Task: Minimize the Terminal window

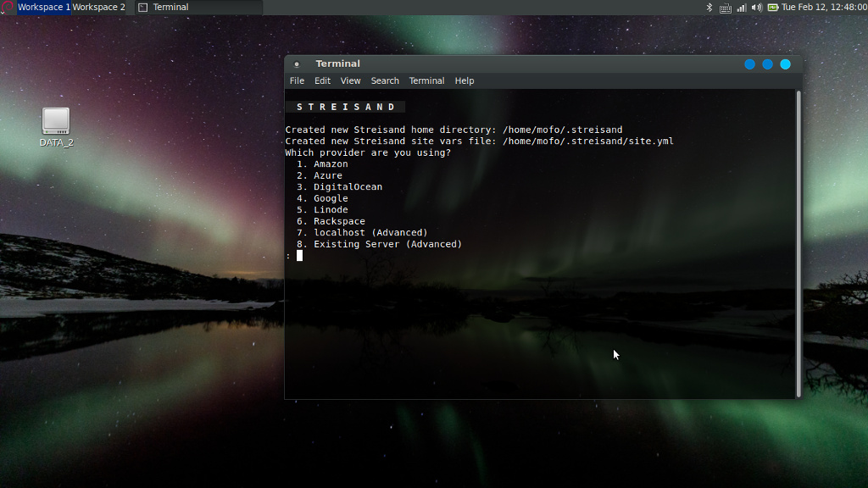Action: [749, 64]
